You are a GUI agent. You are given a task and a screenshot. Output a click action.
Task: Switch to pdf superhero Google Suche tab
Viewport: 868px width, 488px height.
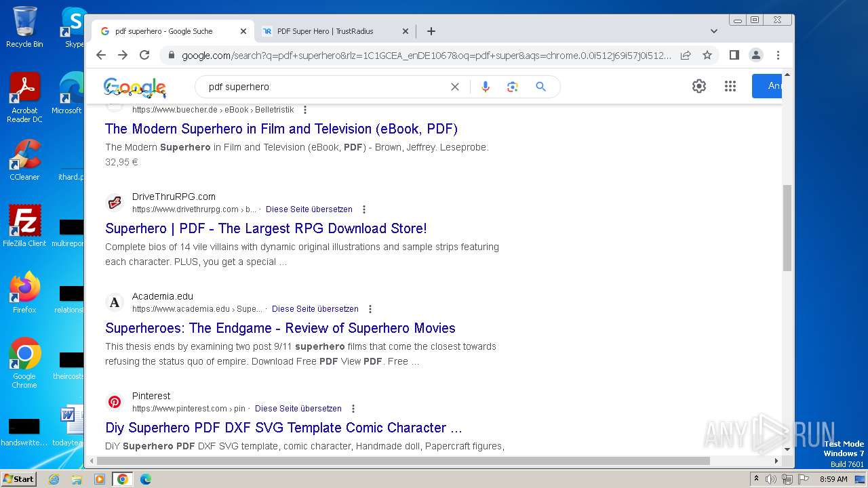click(172, 31)
